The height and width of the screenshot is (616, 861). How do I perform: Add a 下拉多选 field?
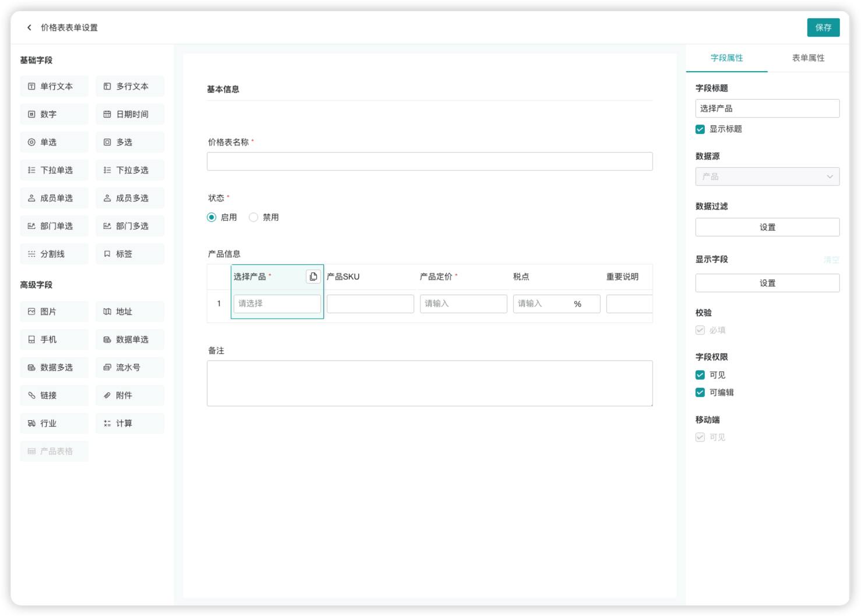point(130,170)
